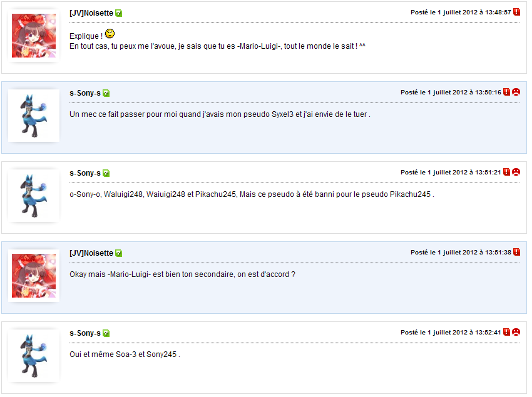Open the [JV]Noisette avatar on the 13:51:38 post
Screen dimensions: 532x397
point(34,276)
